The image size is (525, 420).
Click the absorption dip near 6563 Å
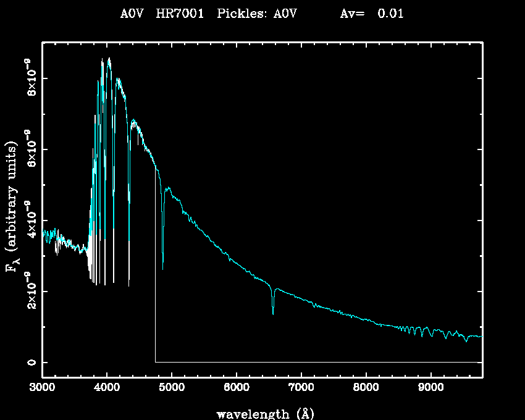pos(273,309)
